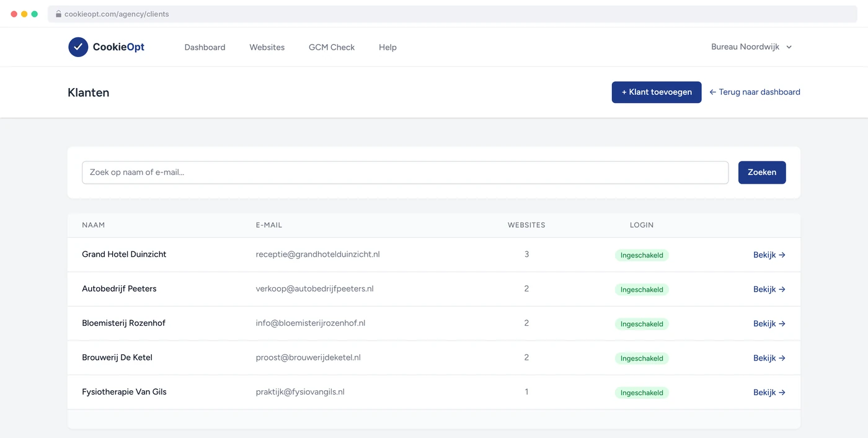Select the Bloemisterij Rozenhof client name
Viewport: 868px width, 438px height.
coord(123,323)
